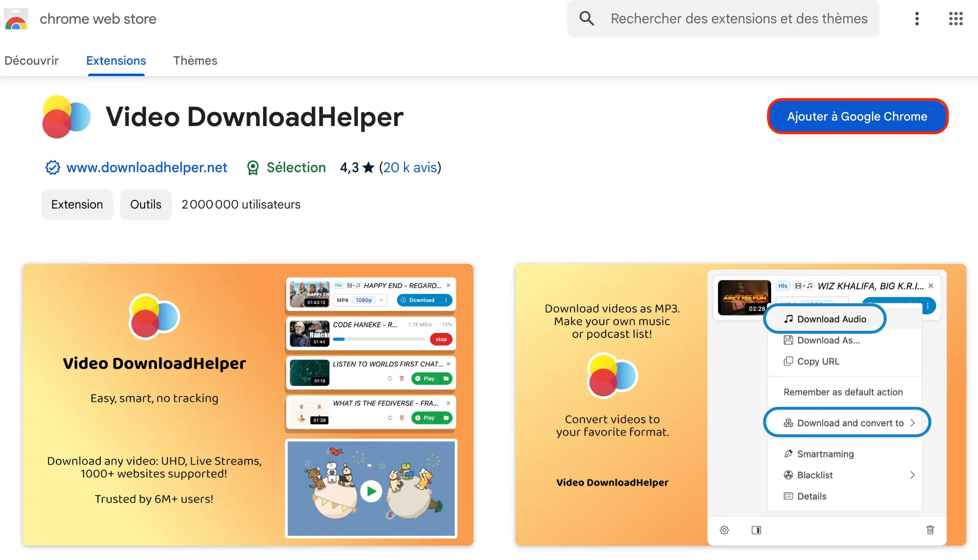The width and height of the screenshot is (978, 560).
Task: Select the Extensions tab
Action: (x=116, y=60)
